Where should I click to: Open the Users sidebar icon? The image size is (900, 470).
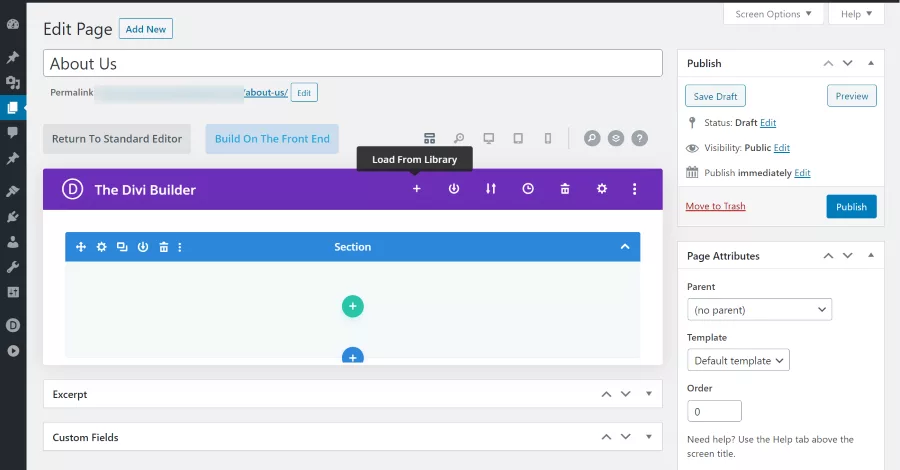pos(13,242)
